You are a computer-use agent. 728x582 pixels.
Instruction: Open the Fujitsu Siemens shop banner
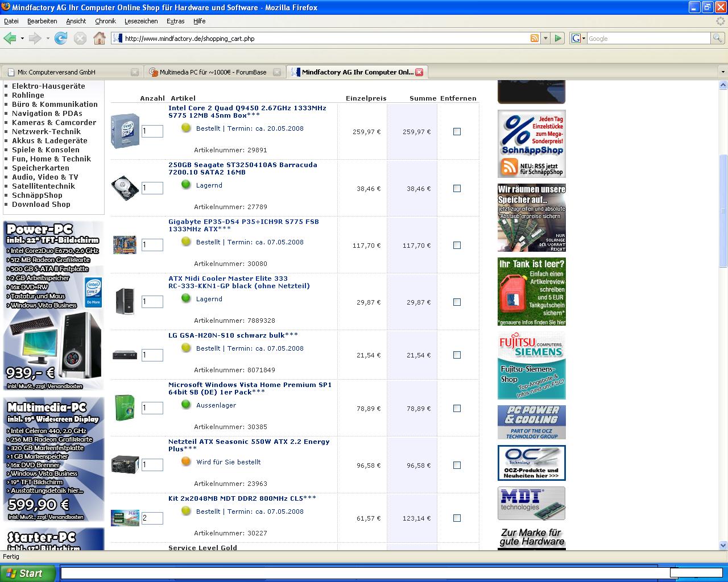click(532, 365)
